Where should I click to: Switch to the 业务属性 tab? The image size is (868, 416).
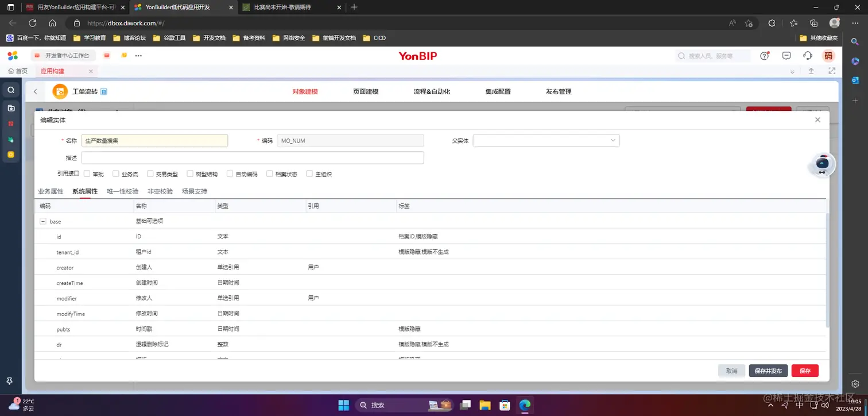(x=51, y=191)
